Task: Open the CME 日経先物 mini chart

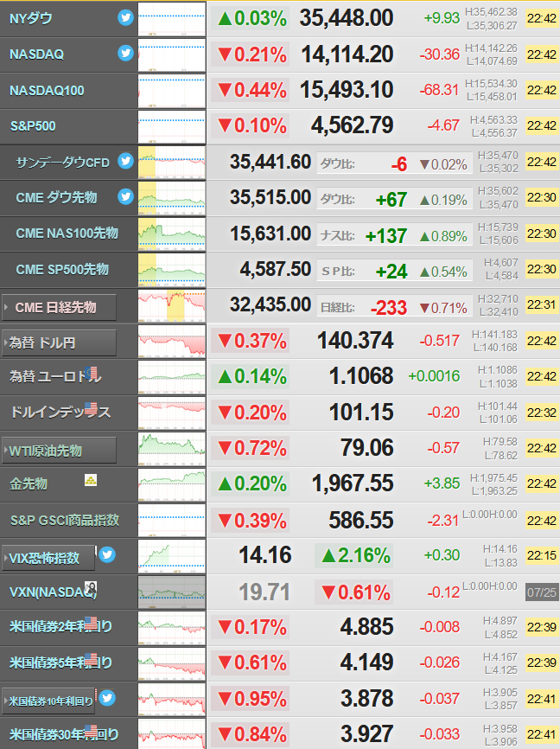Action: pyautogui.click(x=172, y=305)
